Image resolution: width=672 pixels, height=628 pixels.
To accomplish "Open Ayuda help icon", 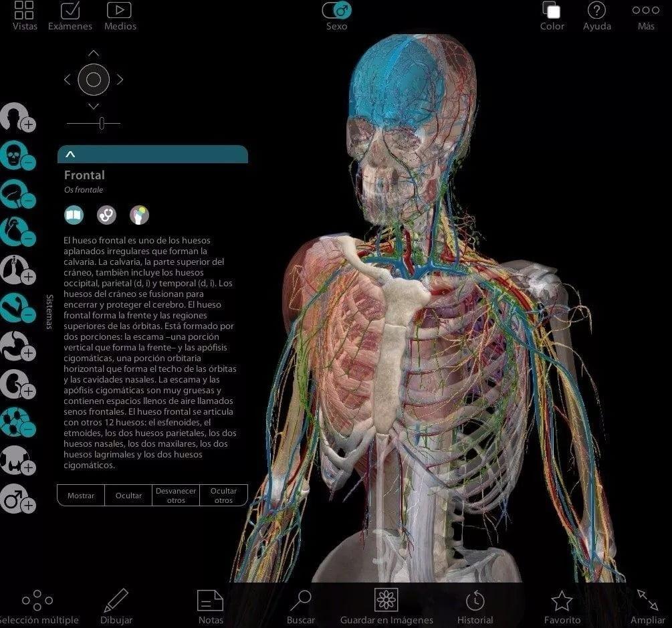I will [596, 11].
